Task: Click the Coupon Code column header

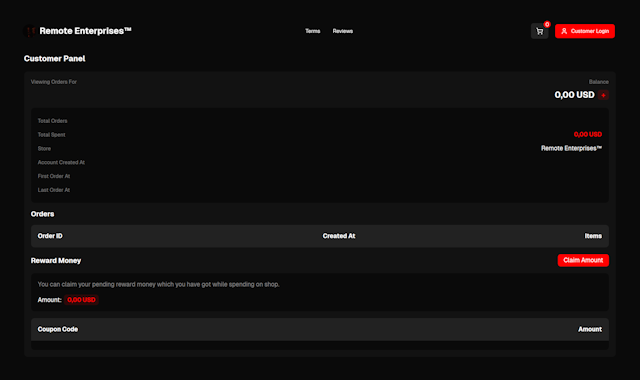Action: (58, 329)
